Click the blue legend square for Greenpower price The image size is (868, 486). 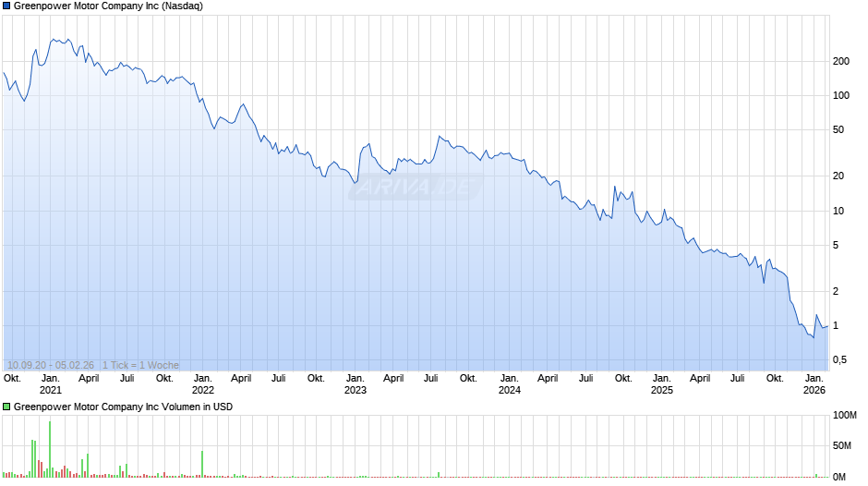tap(6, 6)
